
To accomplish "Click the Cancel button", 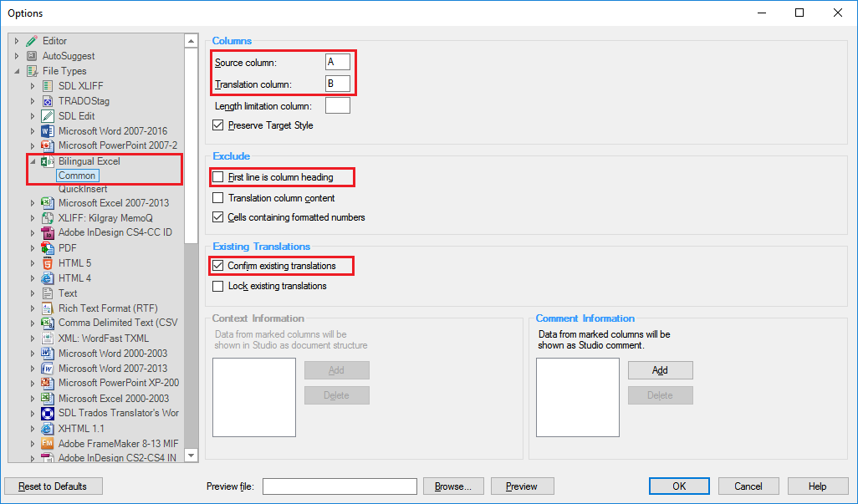I will [748, 486].
